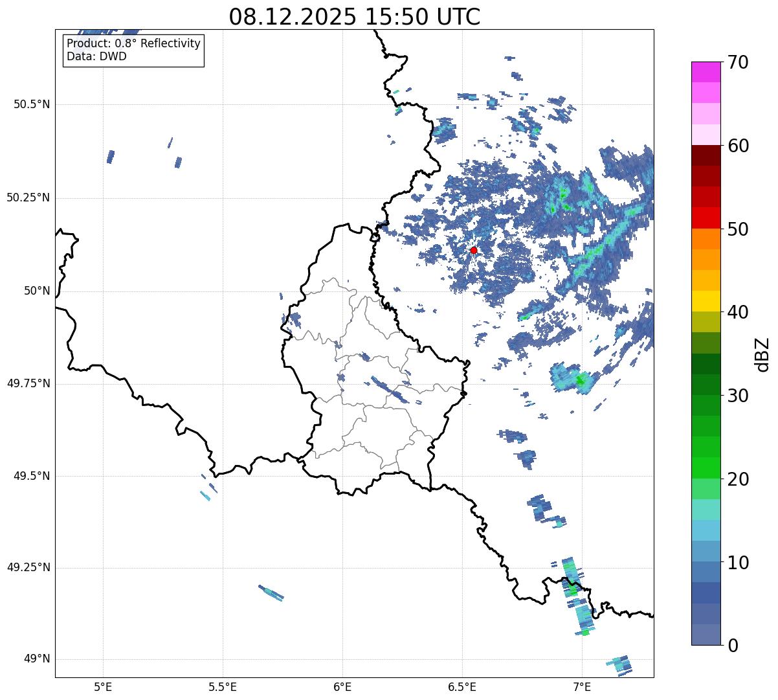Click the 6.5°E longitude label
Screen dimensions: 778x700
click(462, 686)
